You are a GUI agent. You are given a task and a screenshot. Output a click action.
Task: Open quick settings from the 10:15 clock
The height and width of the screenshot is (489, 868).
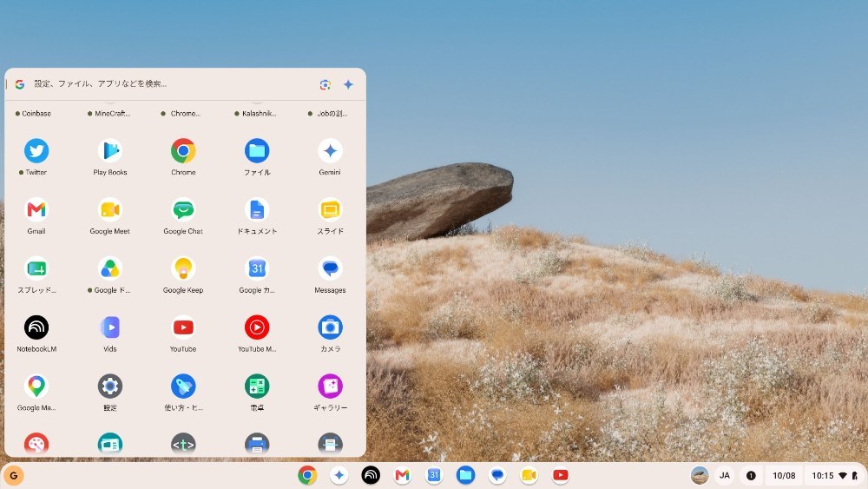pyautogui.click(x=835, y=475)
